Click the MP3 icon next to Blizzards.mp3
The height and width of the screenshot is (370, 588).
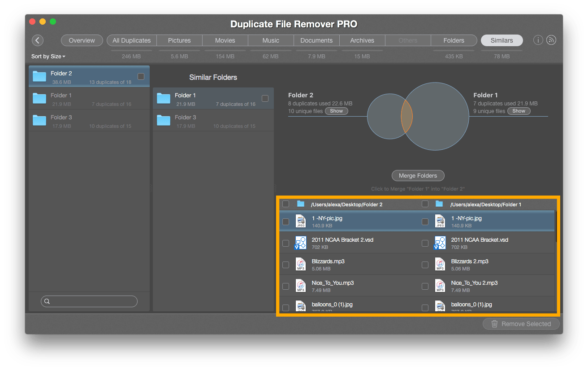click(300, 264)
